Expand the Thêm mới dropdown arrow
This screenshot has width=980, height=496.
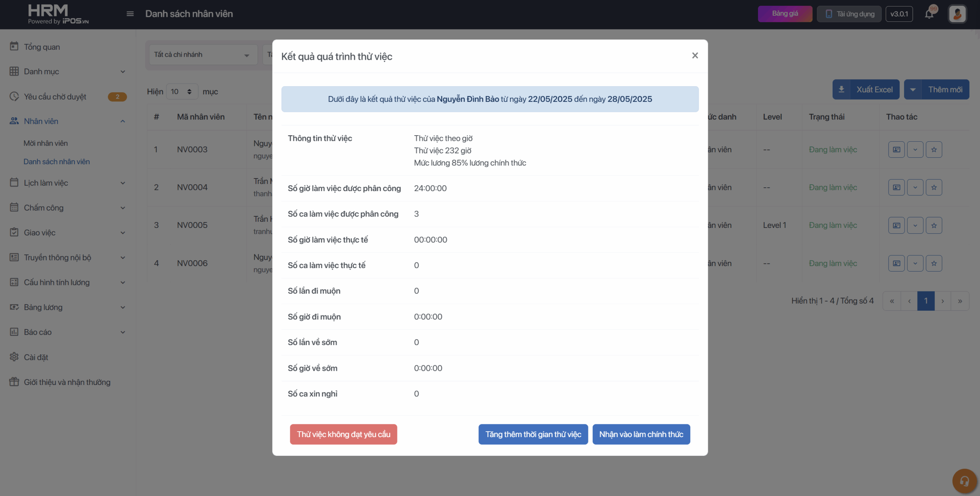click(x=913, y=90)
